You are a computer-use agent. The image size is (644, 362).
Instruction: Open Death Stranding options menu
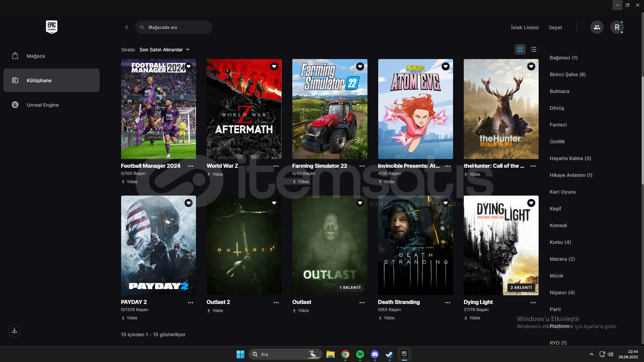(x=448, y=303)
